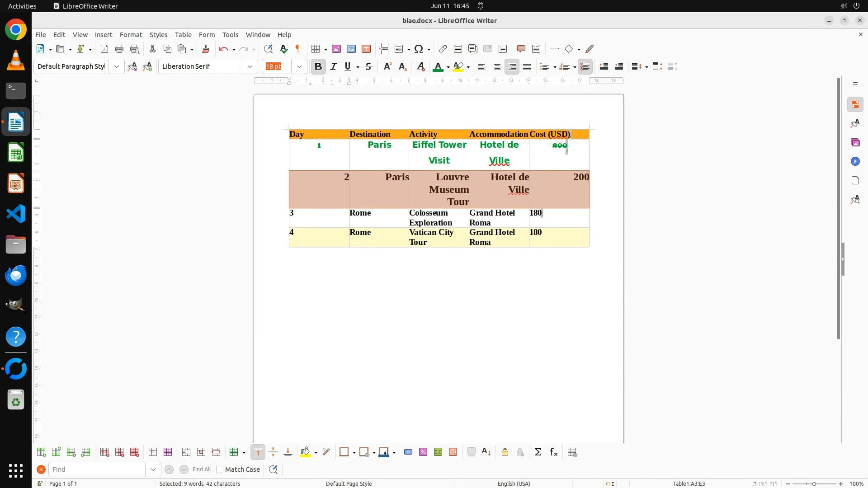Click the table cell background color swatch
Screen dimensions: 868x488
click(306, 452)
